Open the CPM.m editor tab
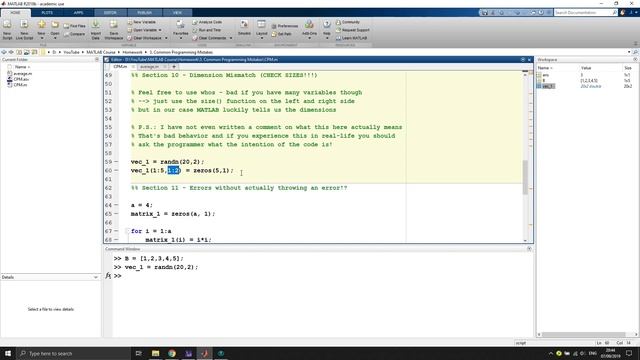The width and height of the screenshot is (640, 360). coord(120,67)
